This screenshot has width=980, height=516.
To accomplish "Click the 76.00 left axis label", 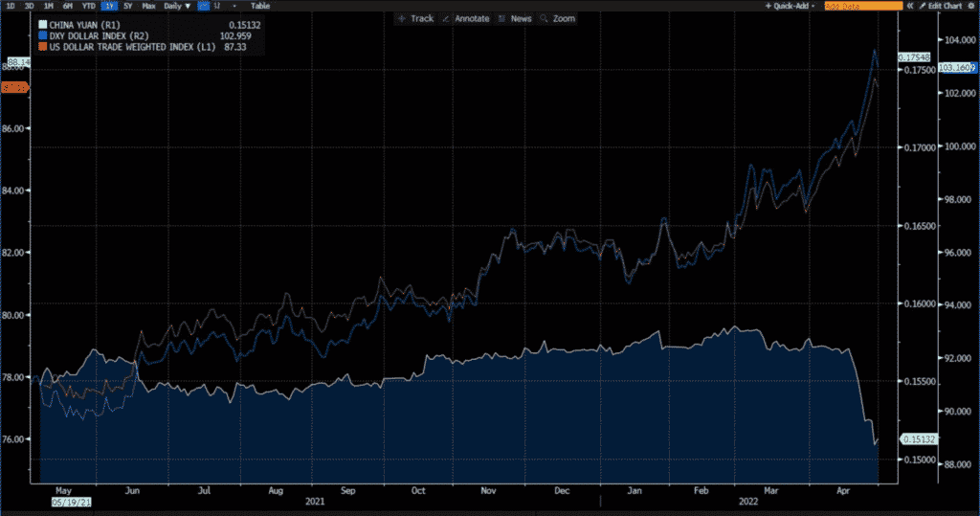I will 13,439.
